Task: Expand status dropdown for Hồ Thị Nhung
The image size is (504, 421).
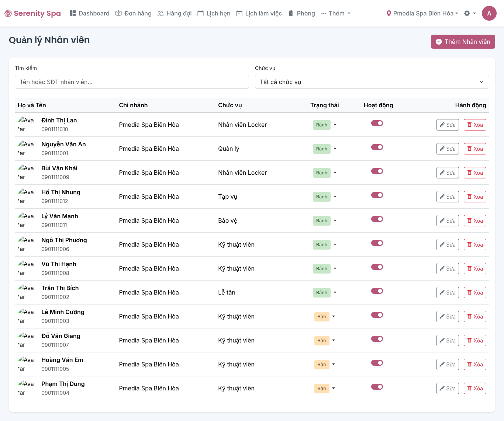Action: [x=335, y=196]
